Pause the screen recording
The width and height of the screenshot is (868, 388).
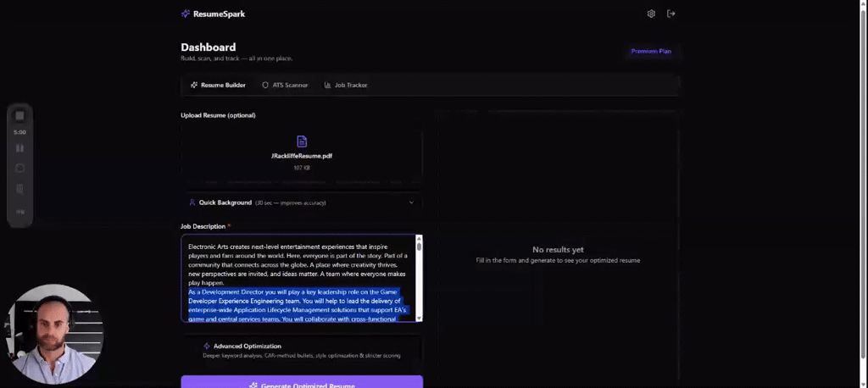pos(20,148)
